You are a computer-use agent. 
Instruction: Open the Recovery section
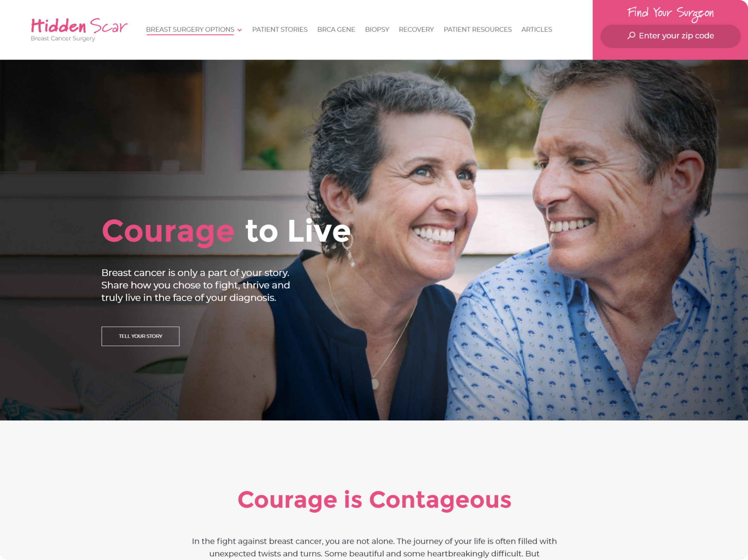pyautogui.click(x=416, y=29)
